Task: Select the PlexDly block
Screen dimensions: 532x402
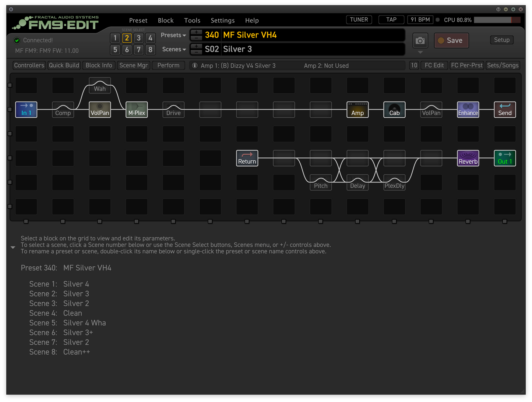Action: click(394, 182)
